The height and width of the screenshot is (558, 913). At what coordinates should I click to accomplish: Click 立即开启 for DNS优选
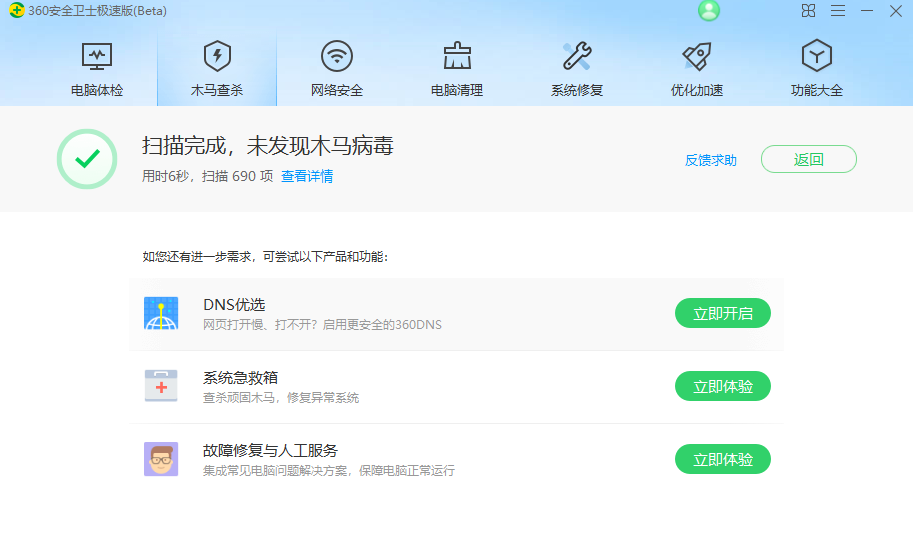[723, 313]
